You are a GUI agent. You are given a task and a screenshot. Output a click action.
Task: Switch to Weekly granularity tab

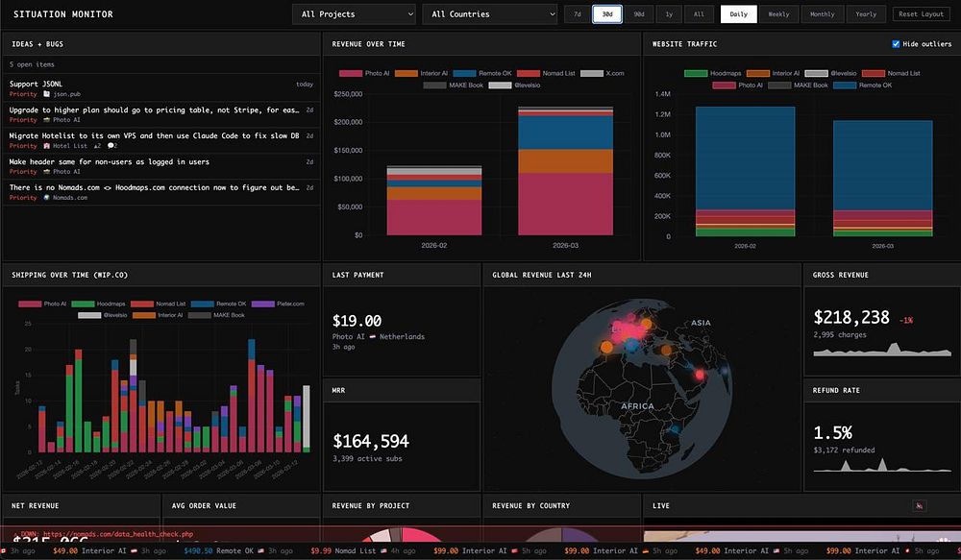point(778,14)
